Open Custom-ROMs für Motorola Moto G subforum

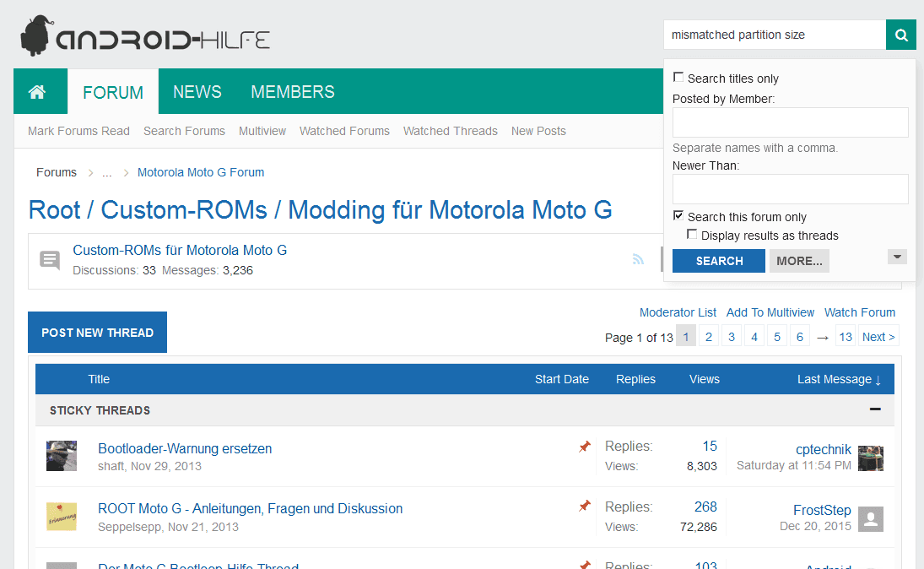click(180, 251)
